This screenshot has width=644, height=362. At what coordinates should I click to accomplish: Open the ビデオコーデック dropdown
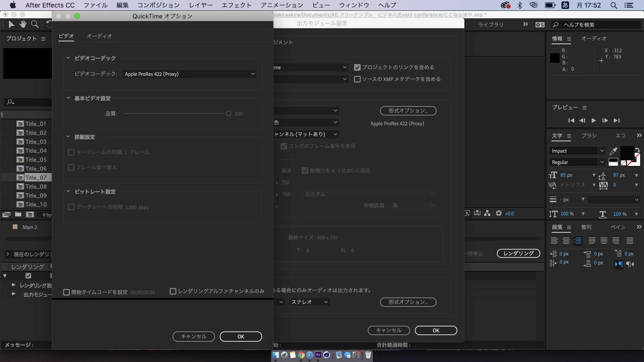[189, 74]
